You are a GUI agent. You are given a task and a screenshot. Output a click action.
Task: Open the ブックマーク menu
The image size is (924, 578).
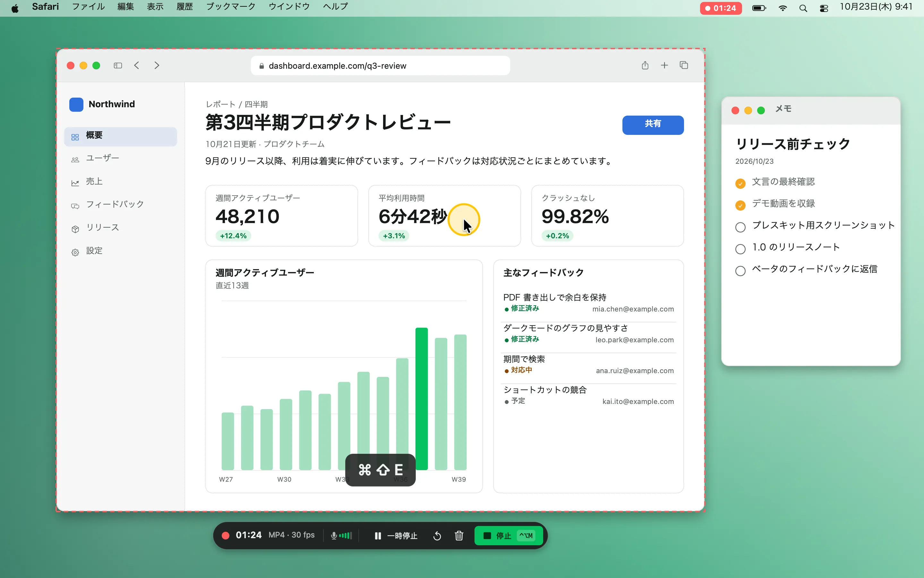pos(231,7)
